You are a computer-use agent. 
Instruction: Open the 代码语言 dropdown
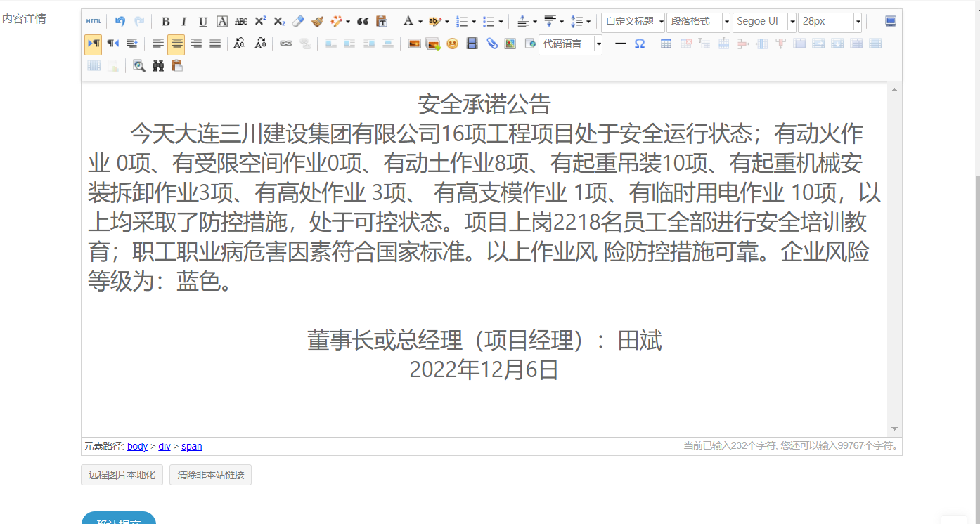point(571,44)
